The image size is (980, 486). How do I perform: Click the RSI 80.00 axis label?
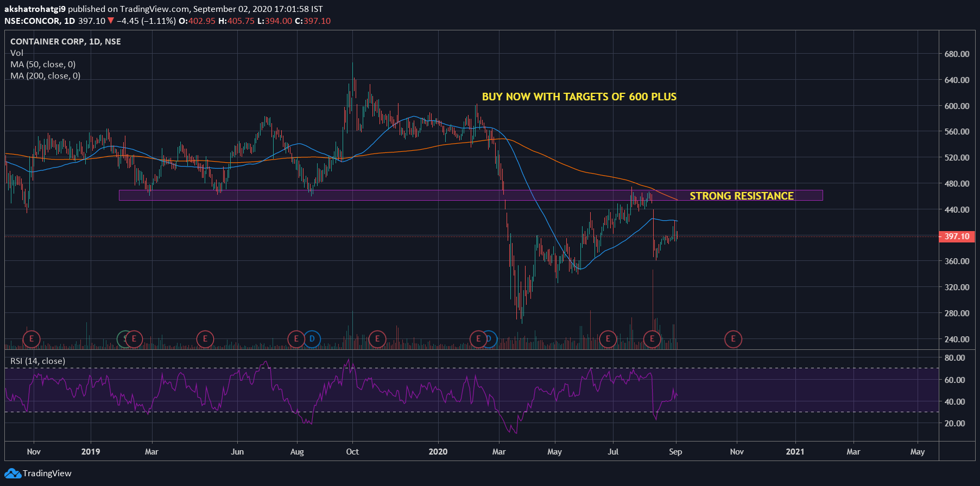pos(954,358)
